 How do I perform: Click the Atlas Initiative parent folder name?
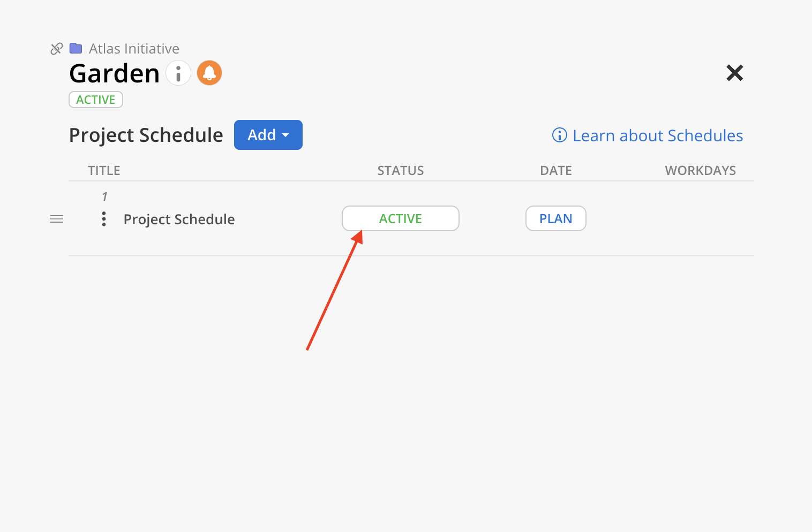pos(134,49)
